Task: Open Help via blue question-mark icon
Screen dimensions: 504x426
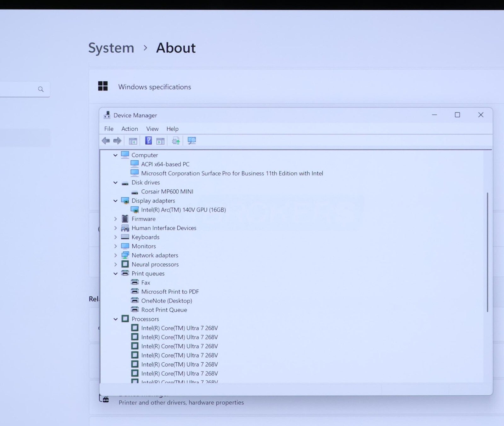Action: pos(148,141)
